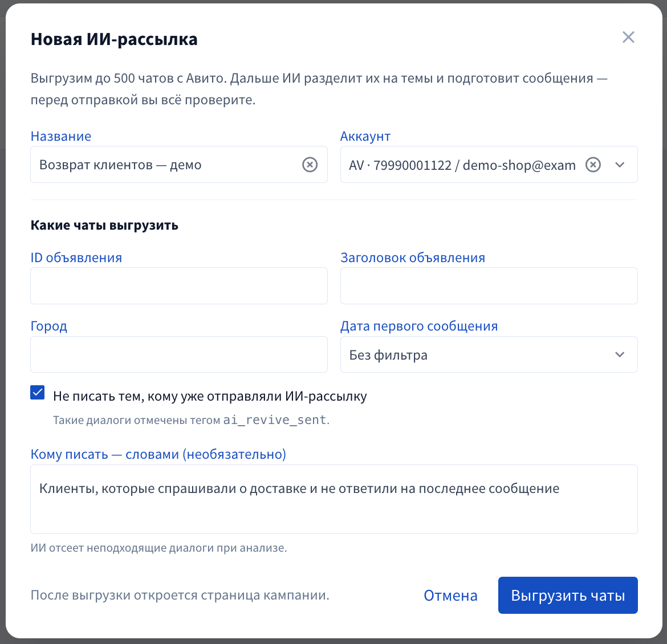The height and width of the screenshot is (644, 667).
Task: Select the Без фильтра combo box
Action: 489,354
